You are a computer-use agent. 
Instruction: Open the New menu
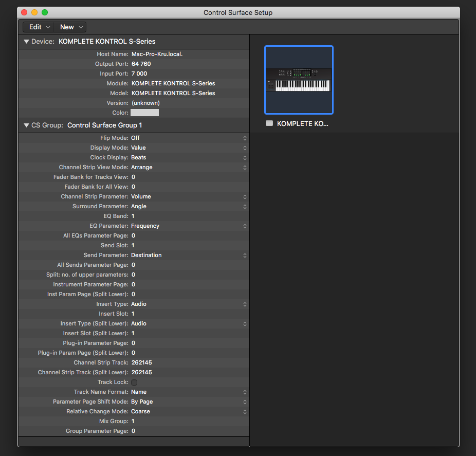[x=70, y=27]
